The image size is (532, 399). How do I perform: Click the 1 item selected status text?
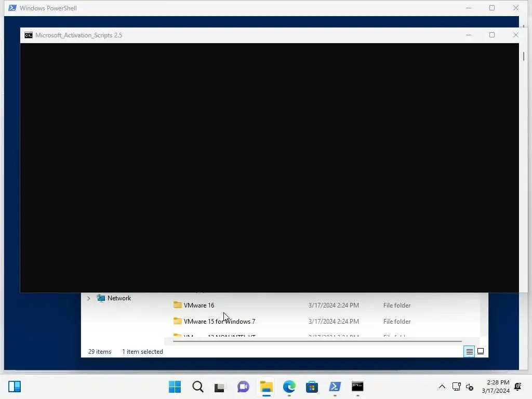tap(142, 352)
